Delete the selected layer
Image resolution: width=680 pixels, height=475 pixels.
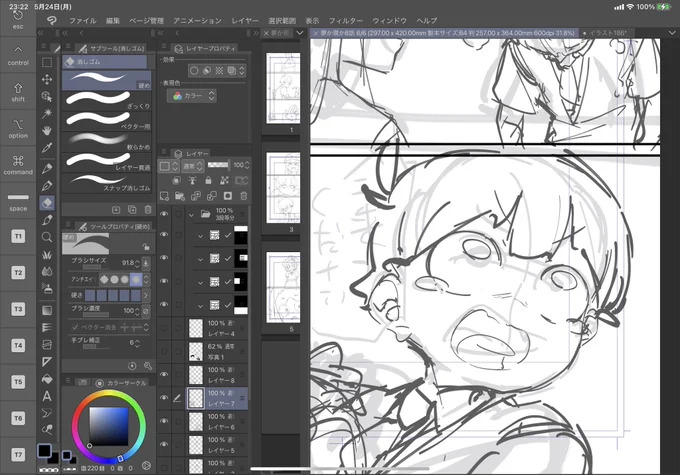[244, 196]
